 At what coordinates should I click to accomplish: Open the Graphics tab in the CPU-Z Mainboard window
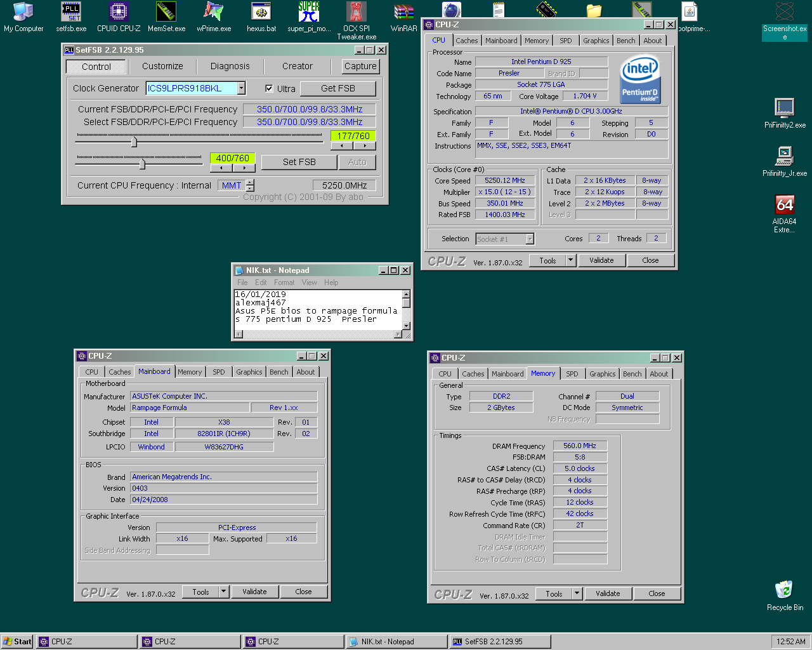click(x=249, y=372)
